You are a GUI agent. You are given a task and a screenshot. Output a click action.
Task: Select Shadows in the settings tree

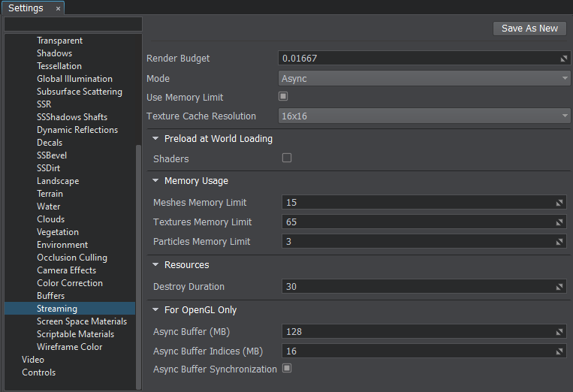(x=55, y=53)
